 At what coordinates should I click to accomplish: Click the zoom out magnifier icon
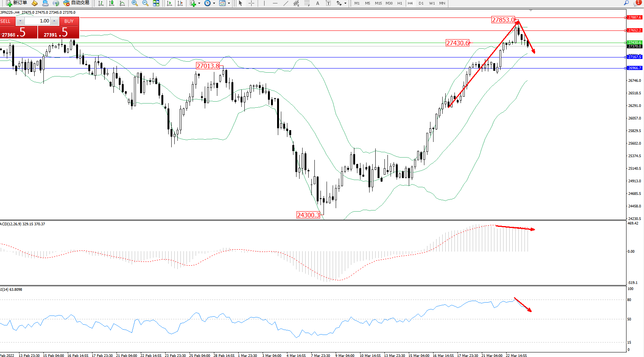click(x=145, y=3)
